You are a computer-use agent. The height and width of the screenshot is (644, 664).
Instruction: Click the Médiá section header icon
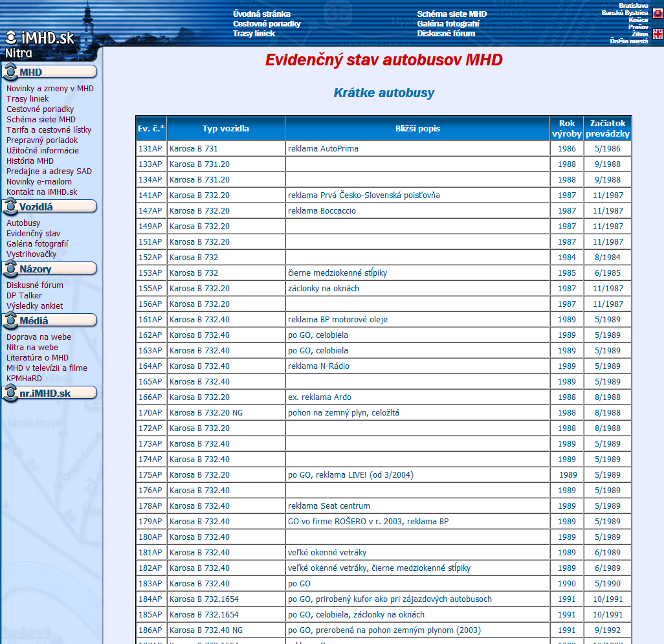tap(10, 320)
